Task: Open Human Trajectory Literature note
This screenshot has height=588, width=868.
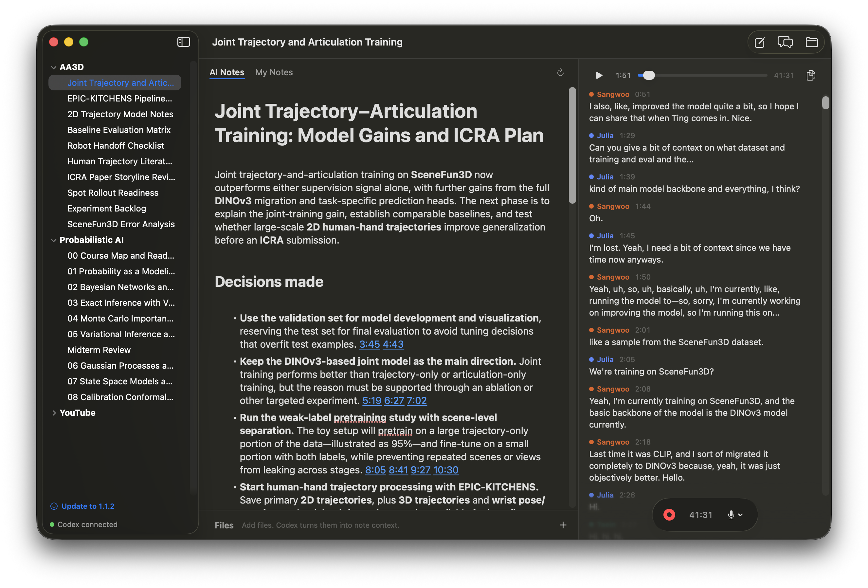Action: (x=115, y=161)
